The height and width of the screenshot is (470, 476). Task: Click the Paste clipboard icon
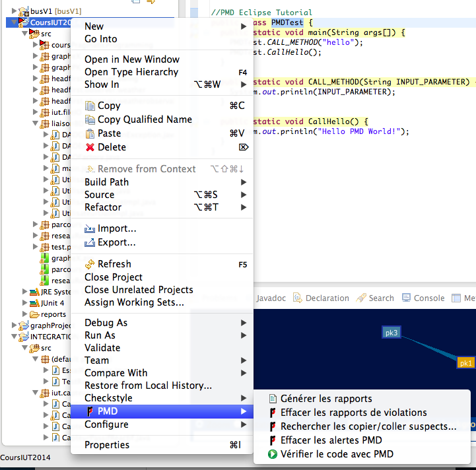tap(90, 133)
